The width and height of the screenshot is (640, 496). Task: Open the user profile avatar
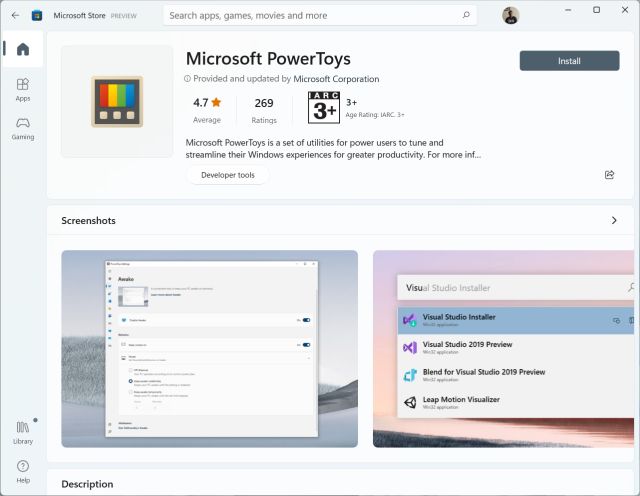[510, 16]
